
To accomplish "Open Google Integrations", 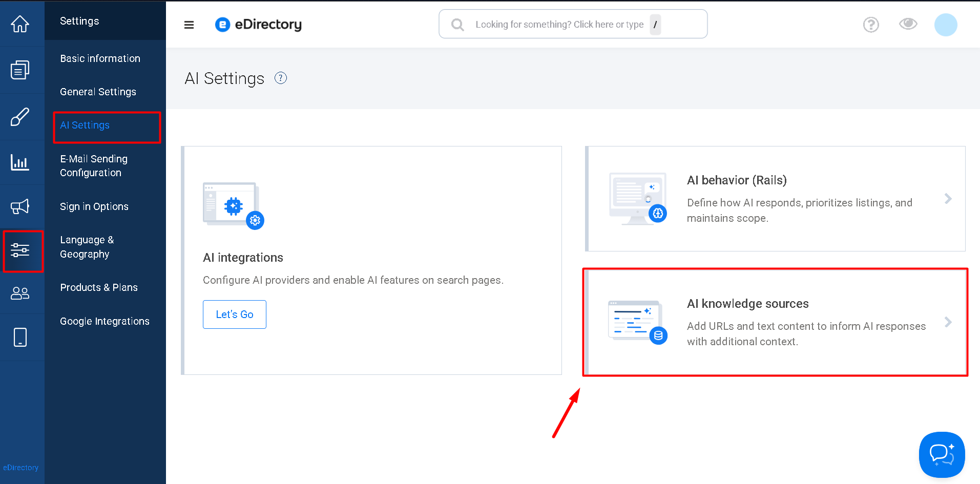I will 105,321.
